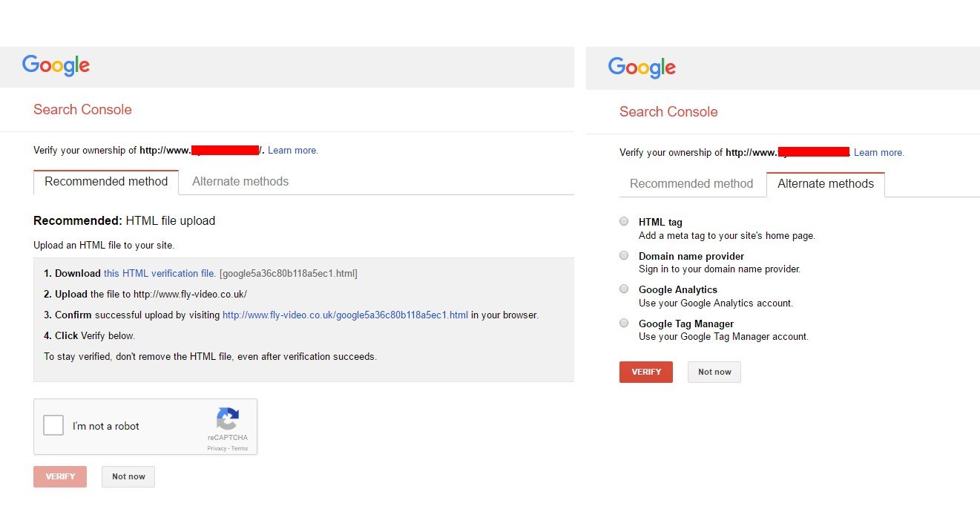Click the Google logo above the reCAPTCHA page
Screen dimensions: 980x512
pos(56,65)
